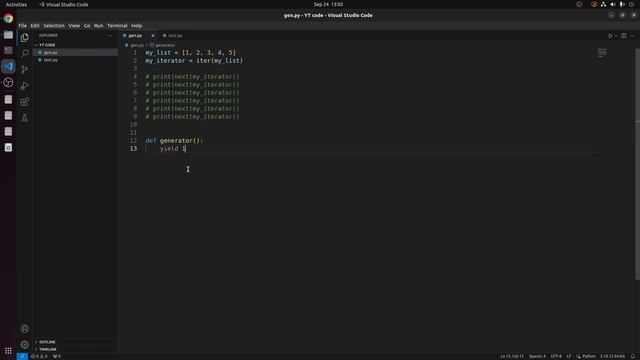The width and height of the screenshot is (640, 360).
Task: Open the Go menu
Action: coord(87,25)
